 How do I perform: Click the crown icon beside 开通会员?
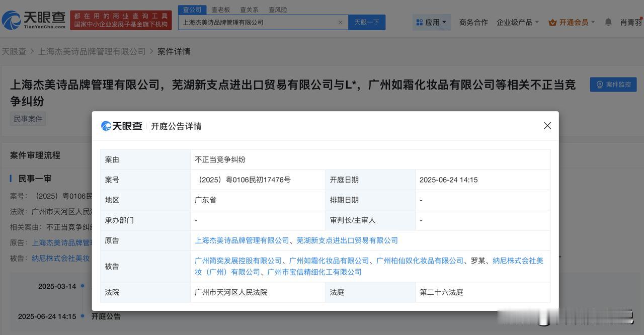[552, 22]
